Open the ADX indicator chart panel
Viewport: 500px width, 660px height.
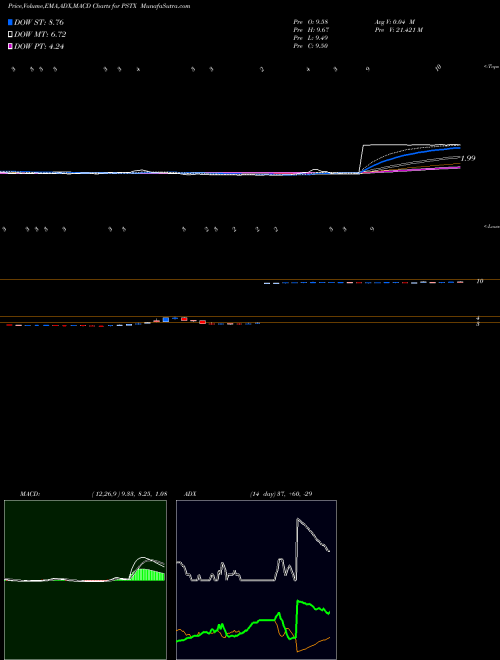click(256, 580)
